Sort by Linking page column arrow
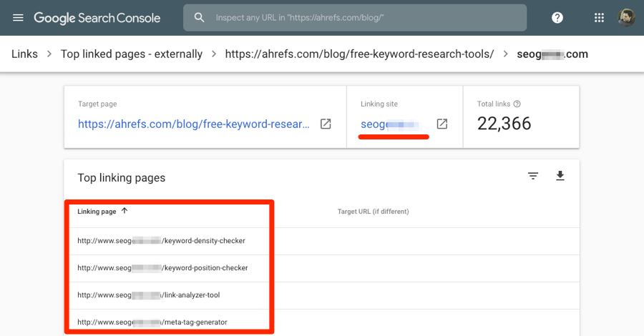Viewport: 644px width, 336px height. point(125,212)
